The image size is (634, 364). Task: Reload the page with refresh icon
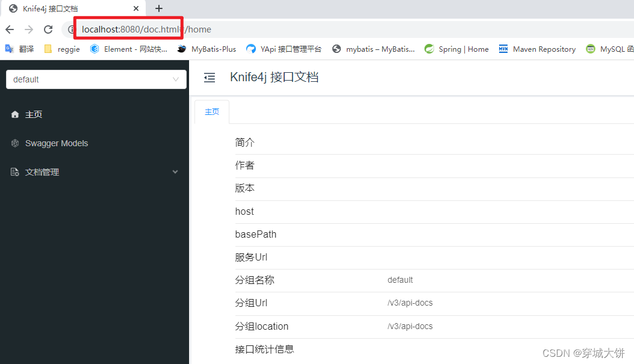48,29
